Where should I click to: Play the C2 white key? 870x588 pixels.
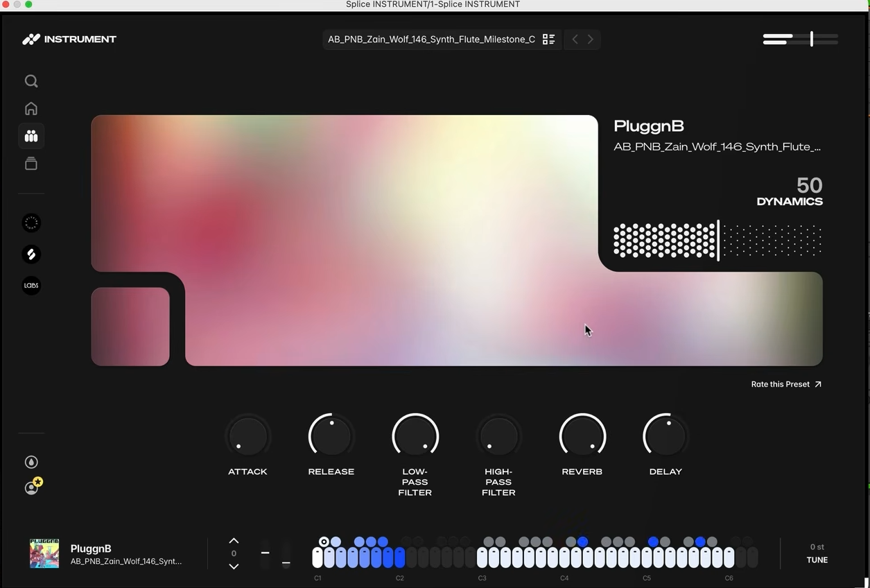[399, 557]
